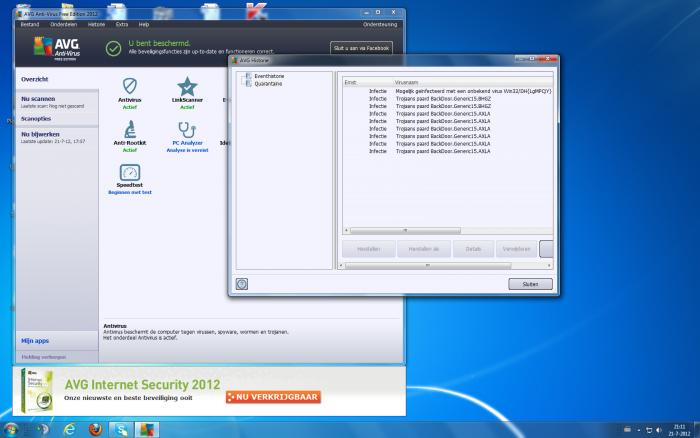The height and width of the screenshot is (438, 700).
Task: Click the left arrow of virus list scrollbar
Action: point(346,230)
